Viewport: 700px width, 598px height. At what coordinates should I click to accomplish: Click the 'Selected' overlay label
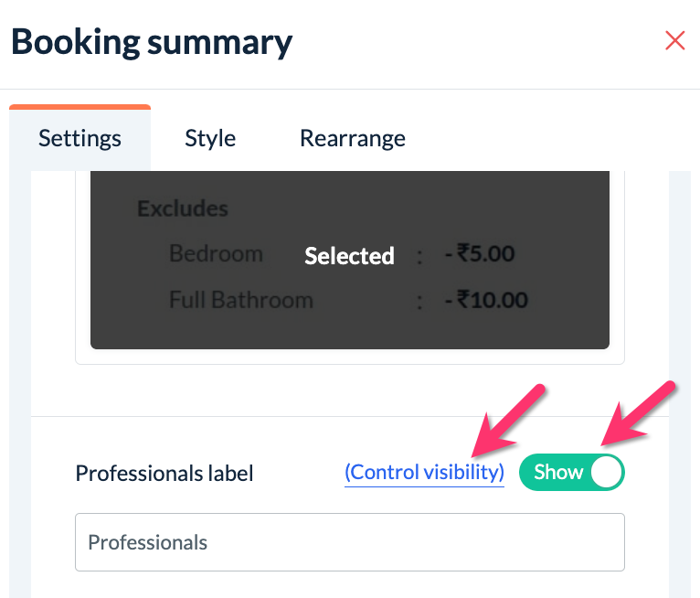click(349, 256)
